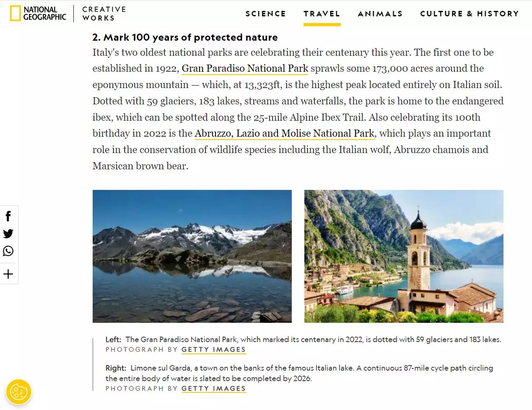
Task: Follow the Gran Paradiso National Park link
Action: 245,68
